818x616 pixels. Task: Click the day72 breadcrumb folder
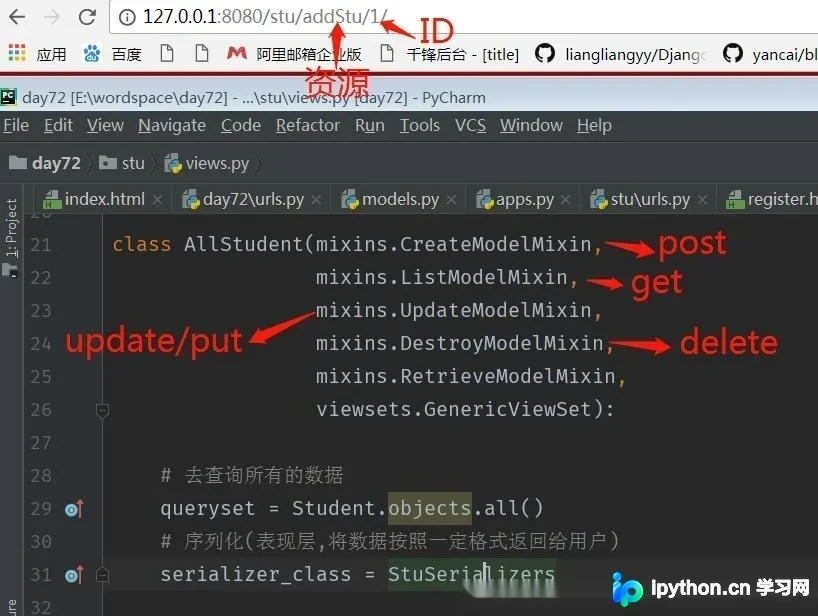[x=45, y=163]
